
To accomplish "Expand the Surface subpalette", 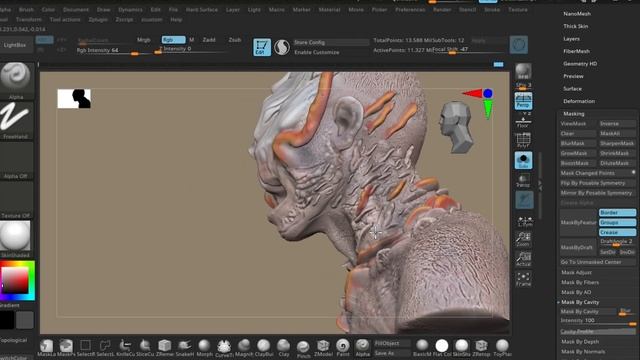I will (x=572, y=89).
